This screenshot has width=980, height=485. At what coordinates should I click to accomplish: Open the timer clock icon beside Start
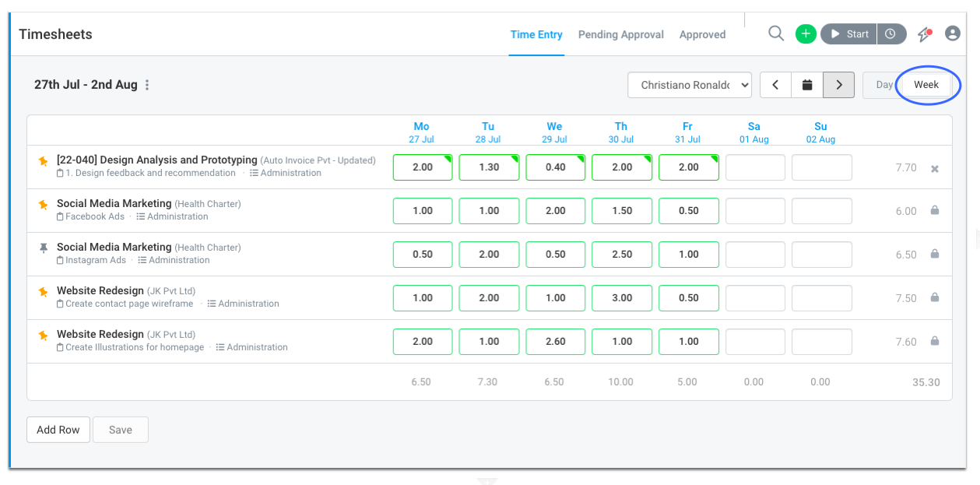point(892,34)
